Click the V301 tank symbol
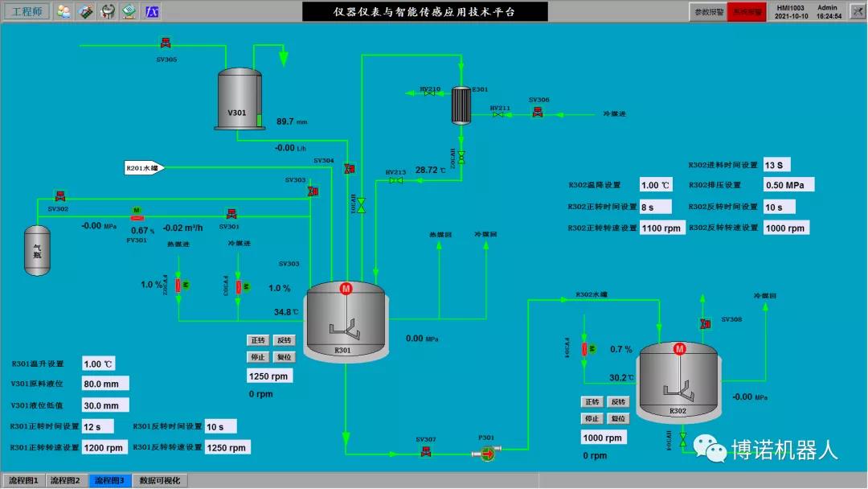 tap(240, 99)
